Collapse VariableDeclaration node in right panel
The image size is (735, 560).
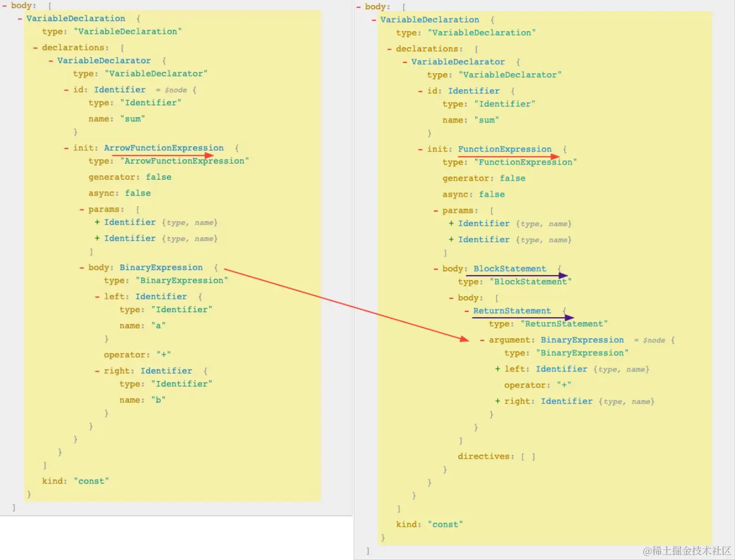pos(374,20)
